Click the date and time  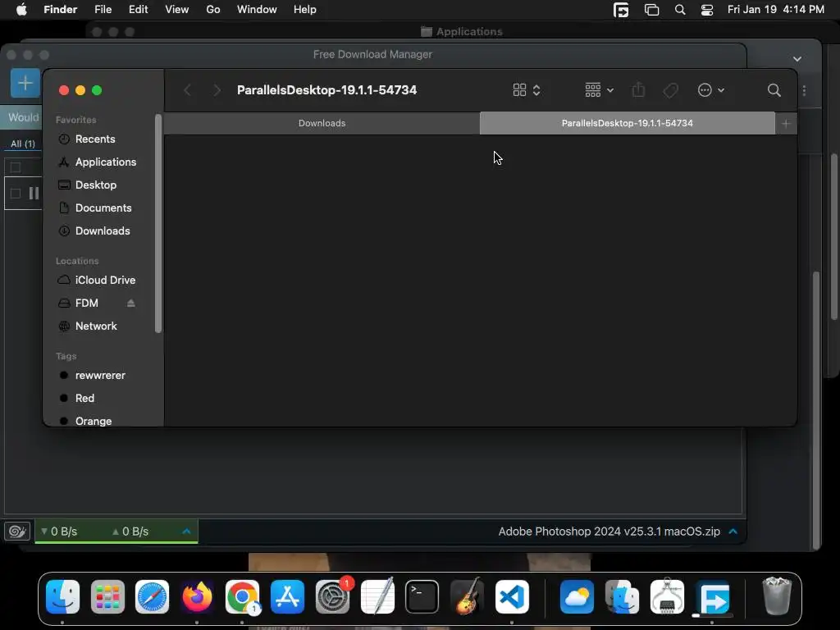pyautogui.click(x=776, y=10)
